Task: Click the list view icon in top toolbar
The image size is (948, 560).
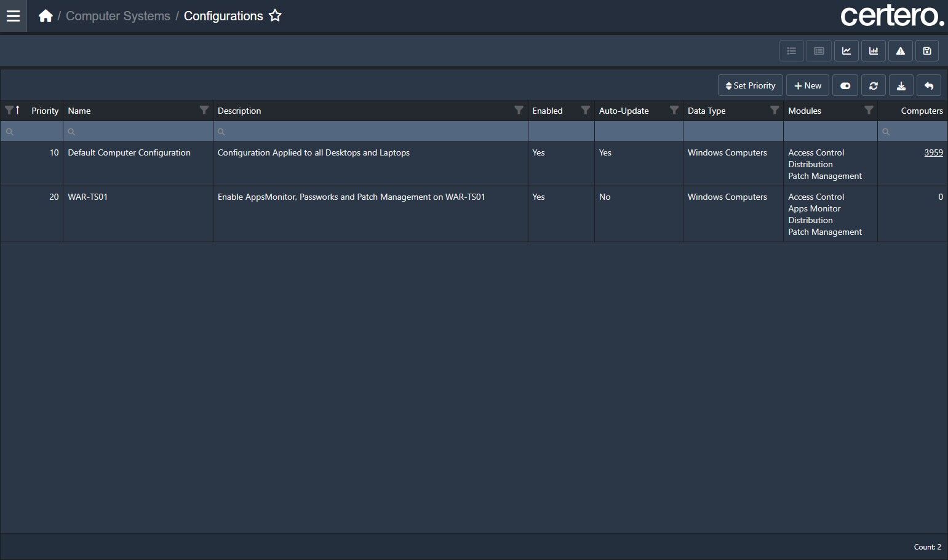Action: point(791,51)
